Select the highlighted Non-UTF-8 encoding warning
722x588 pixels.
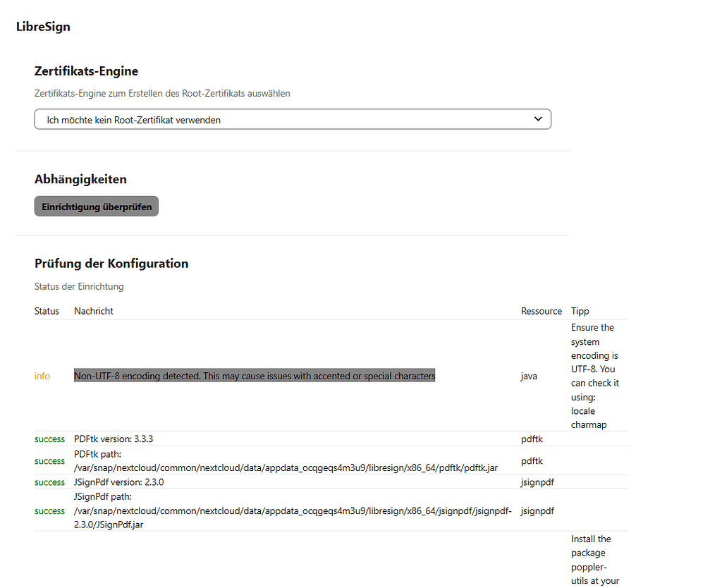(x=255, y=376)
